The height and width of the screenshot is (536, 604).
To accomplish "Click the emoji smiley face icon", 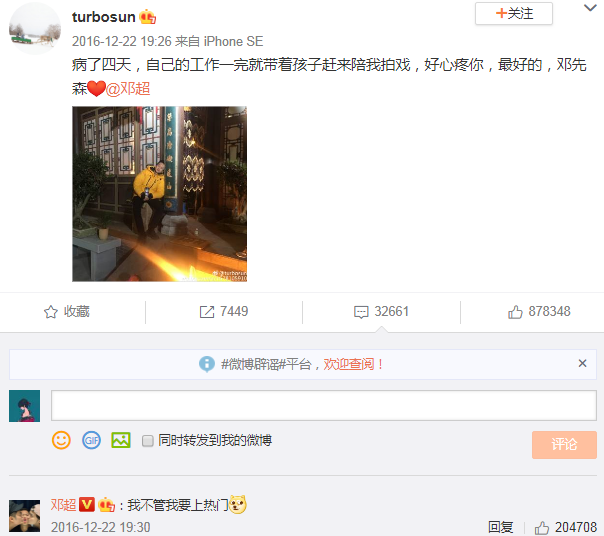I will pos(61,440).
